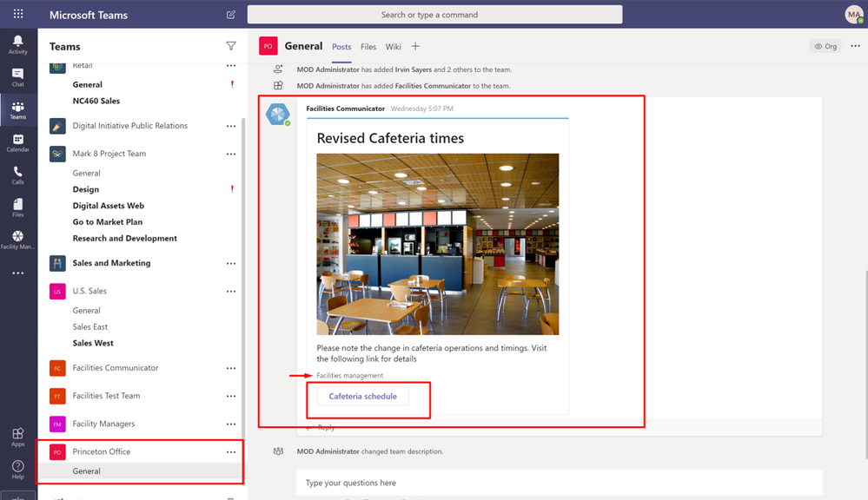Screen dimensions: 868x500
Task: Select the Princeton Office team
Action: [x=102, y=451]
